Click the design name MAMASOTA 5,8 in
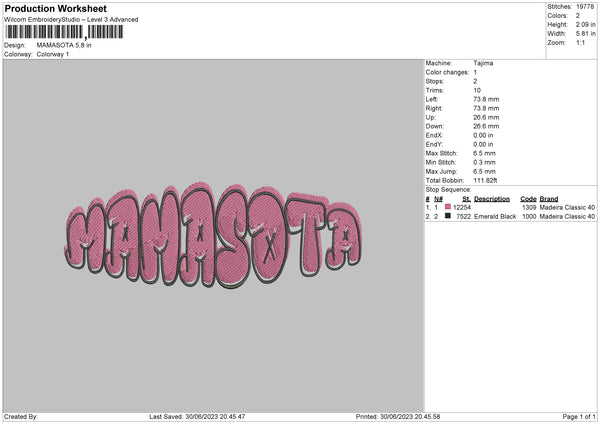This screenshot has width=600, height=424. click(x=66, y=46)
